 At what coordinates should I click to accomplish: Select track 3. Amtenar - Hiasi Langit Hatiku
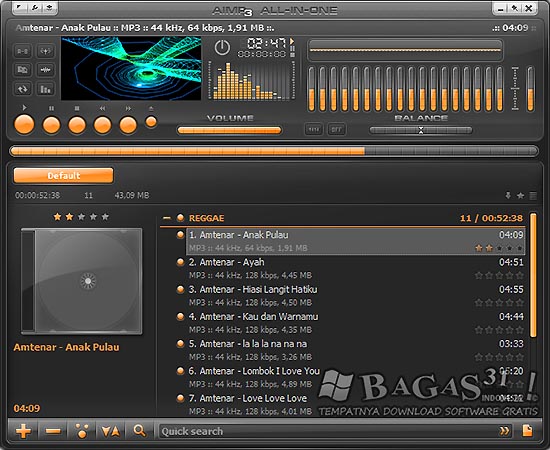pyautogui.click(x=356, y=296)
